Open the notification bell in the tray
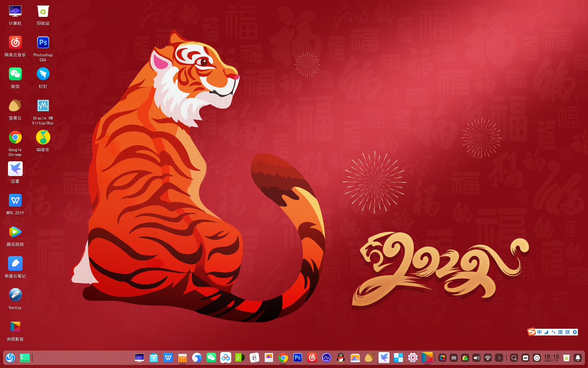This screenshot has height=368, width=588. click(578, 358)
